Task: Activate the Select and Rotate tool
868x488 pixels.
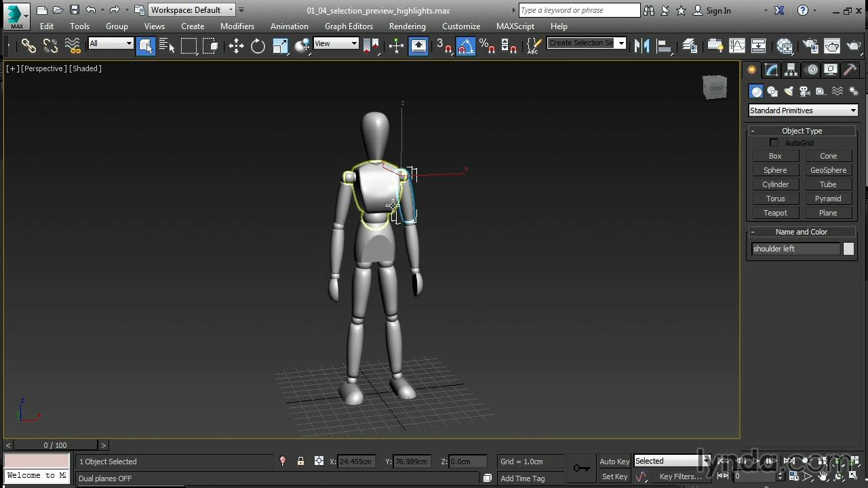Action: [x=258, y=45]
